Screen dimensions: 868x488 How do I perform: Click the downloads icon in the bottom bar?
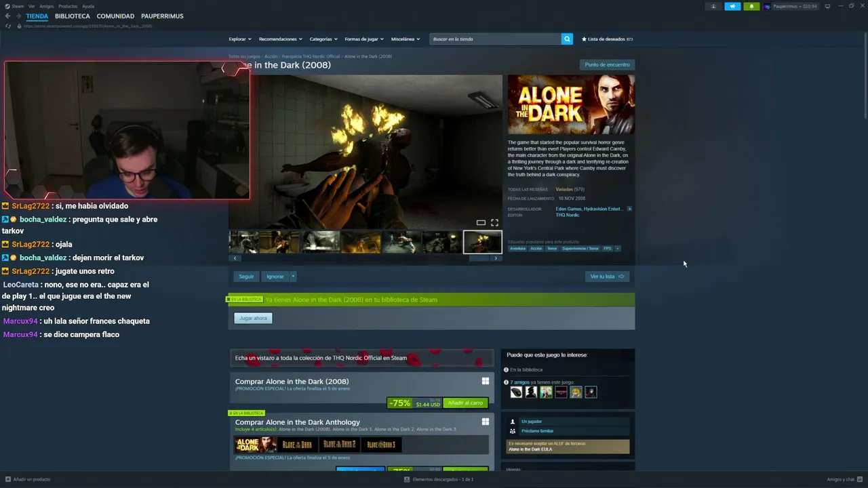(x=407, y=479)
